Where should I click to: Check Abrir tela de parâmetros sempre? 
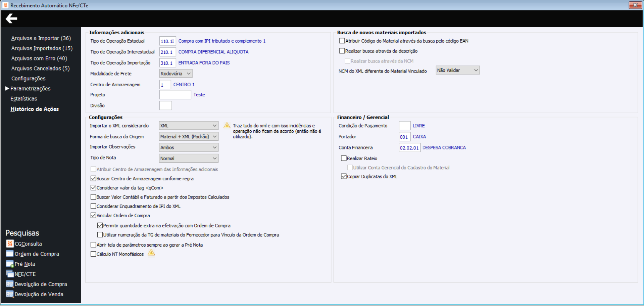click(x=93, y=245)
